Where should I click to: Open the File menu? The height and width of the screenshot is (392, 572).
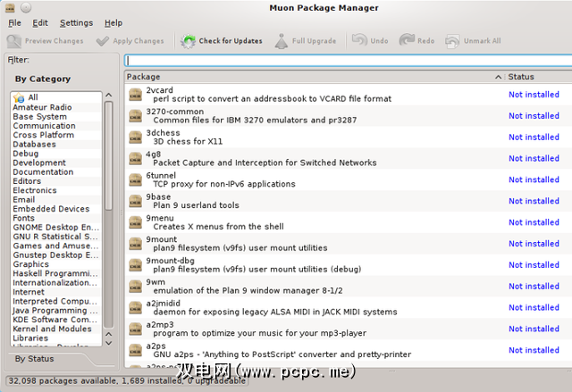[x=14, y=23]
